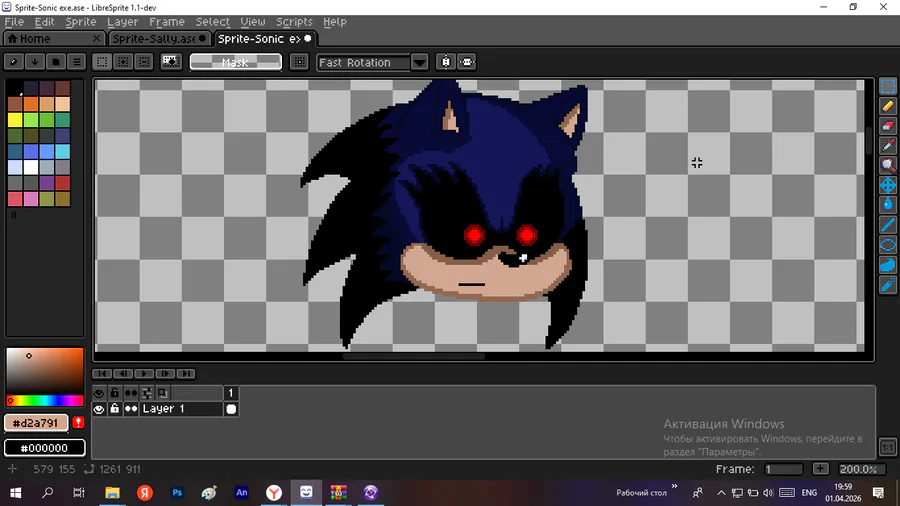Click the hue rainbow slider
The height and width of the screenshot is (506, 900).
45,400
